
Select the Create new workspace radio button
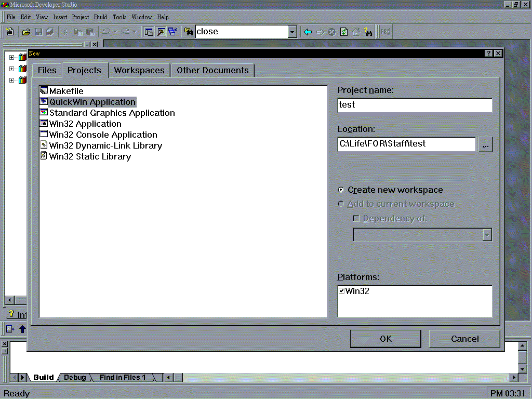[x=341, y=190]
